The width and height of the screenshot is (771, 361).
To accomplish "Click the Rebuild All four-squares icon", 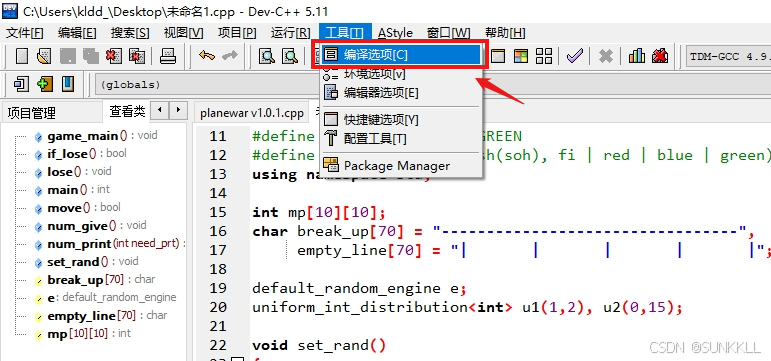I will [544, 56].
